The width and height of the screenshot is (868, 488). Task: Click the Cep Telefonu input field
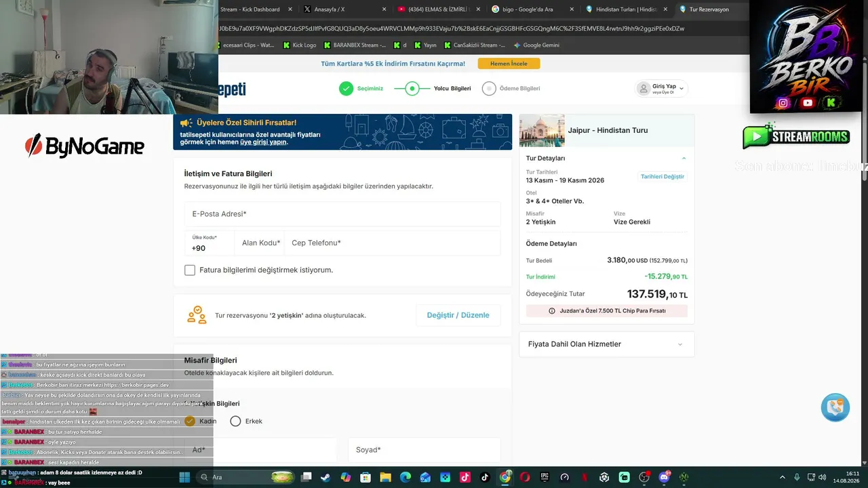(x=393, y=243)
